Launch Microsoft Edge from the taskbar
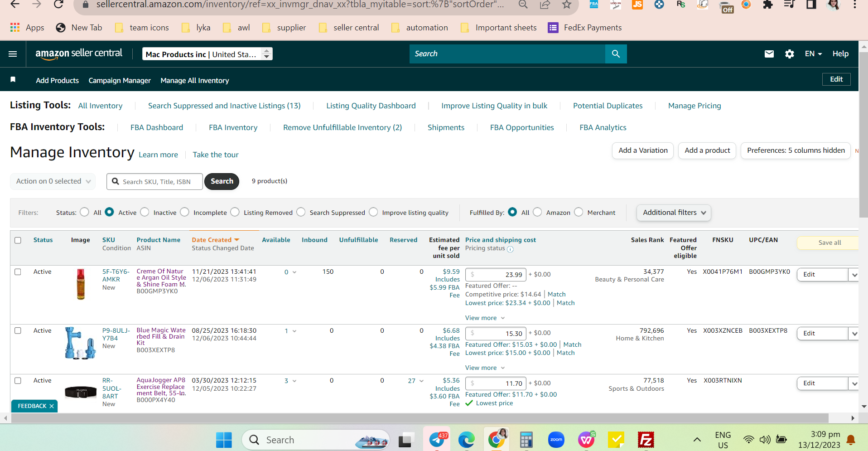868x451 pixels. [466, 440]
